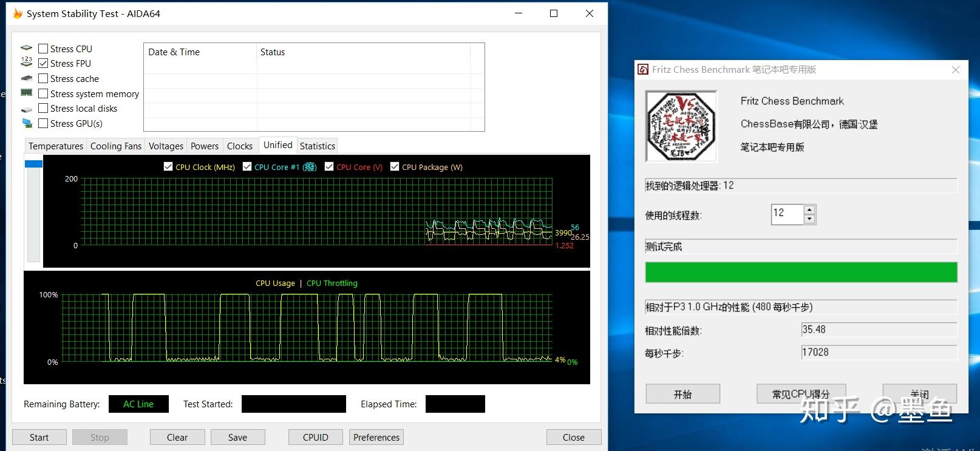Click the Save button
The height and width of the screenshot is (451, 980).
point(237,437)
